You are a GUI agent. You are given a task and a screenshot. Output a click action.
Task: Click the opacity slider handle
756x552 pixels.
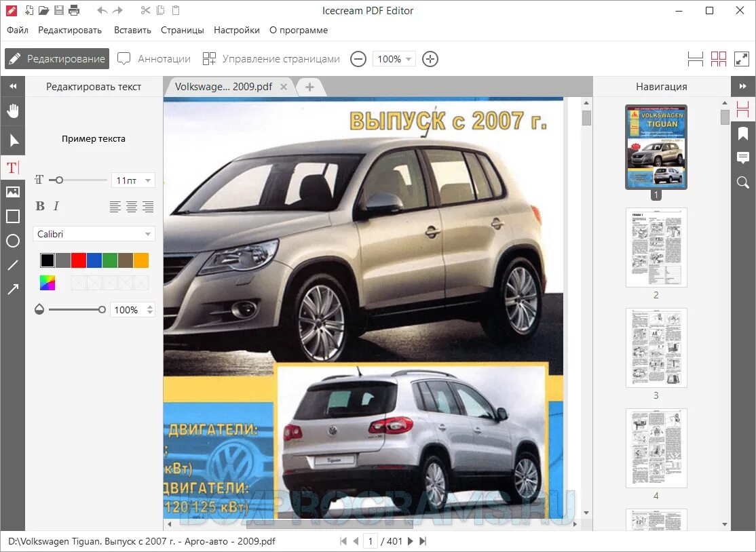click(x=102, y=310)
